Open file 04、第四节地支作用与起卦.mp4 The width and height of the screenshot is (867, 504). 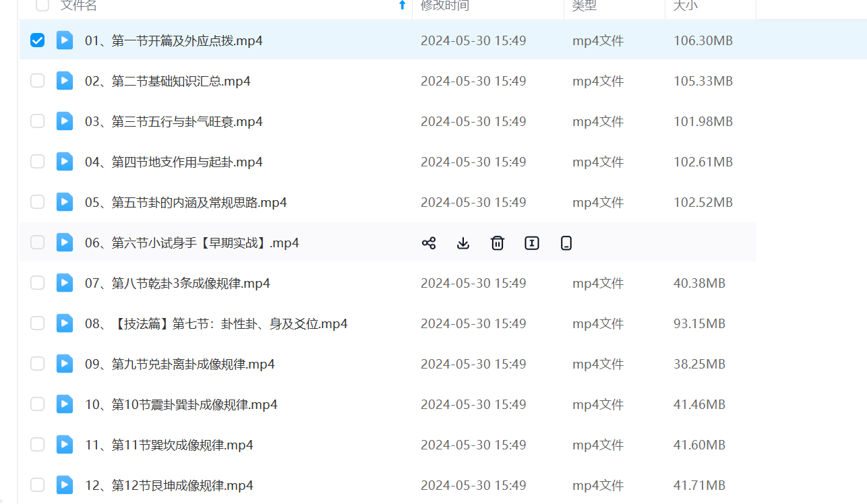pyautogui.click(x=173, y=162)
